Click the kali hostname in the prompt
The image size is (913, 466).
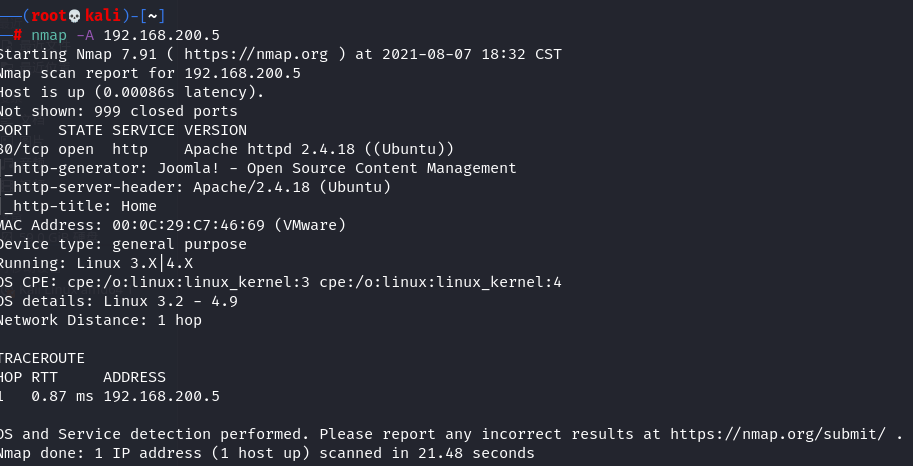click(102, 16)
